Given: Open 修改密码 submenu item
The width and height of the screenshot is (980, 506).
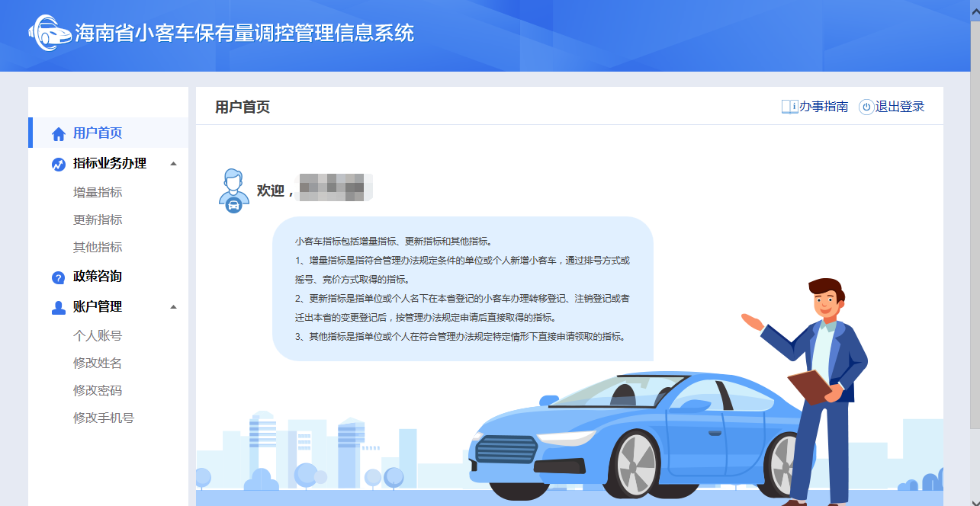Looking at the screenshot, I should pyautogui.click(x=98, y=390).
